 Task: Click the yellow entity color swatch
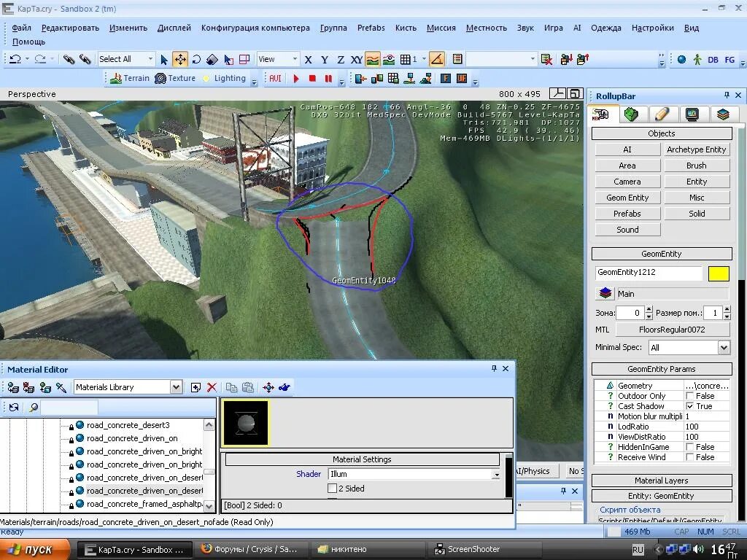point(719,274)
